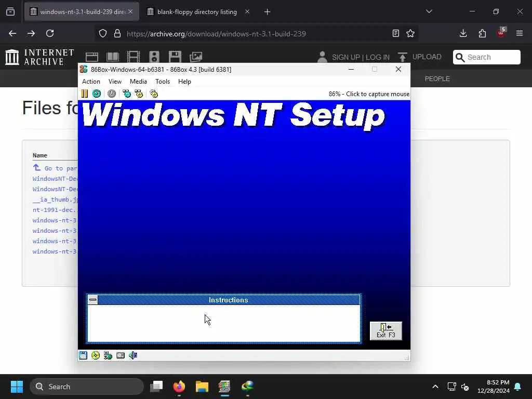Bookmark this page with the star icon

click(x=410, y=33)
